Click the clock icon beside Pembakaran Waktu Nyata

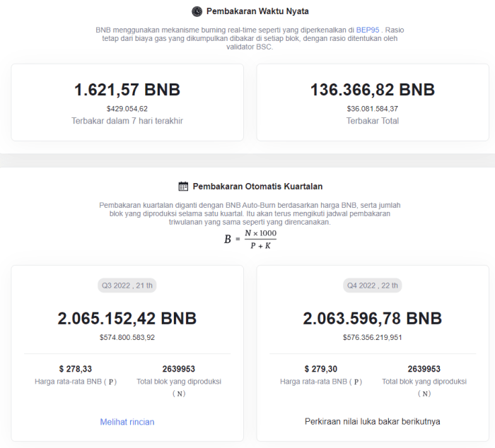[x=197, y=11]
